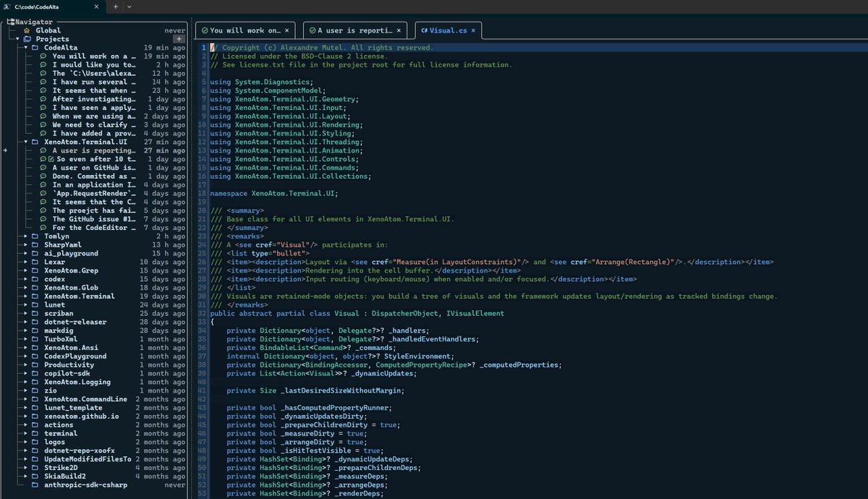Click chat icon beside 'I would like you to…'
The image size is (868, 499).
[44, 64]
